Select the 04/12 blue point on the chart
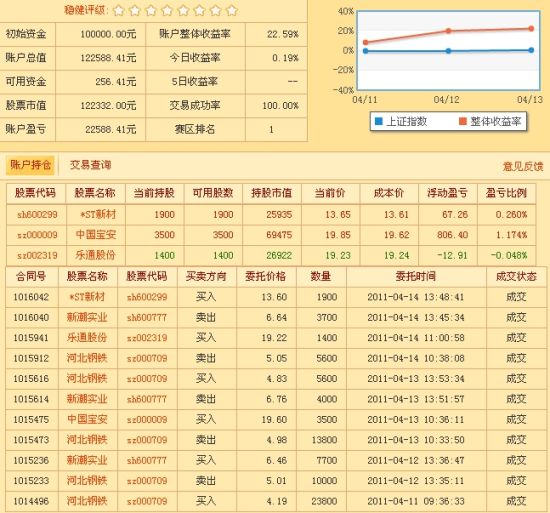This screenshot has width=550, height=513. coord(448,51)
